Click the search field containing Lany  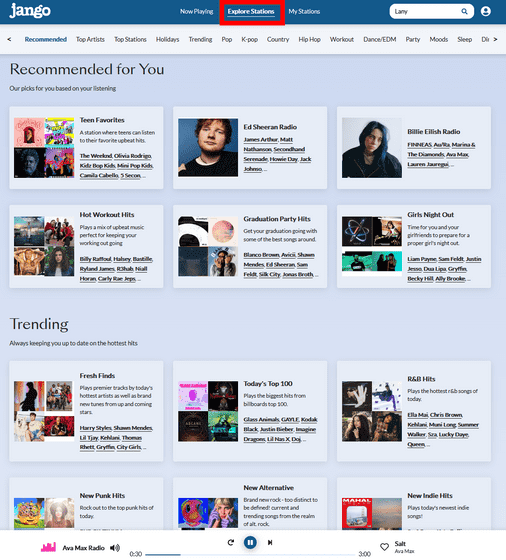coord(427,11)
